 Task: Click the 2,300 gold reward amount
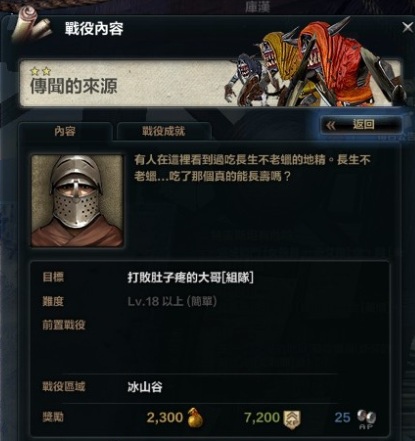[x=165, y=417]
